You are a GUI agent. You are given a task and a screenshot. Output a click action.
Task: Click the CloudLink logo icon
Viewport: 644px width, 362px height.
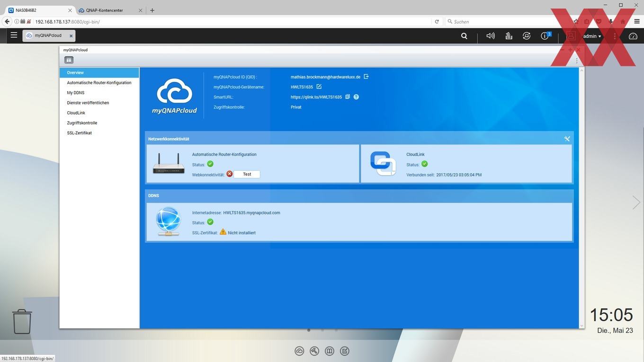coord(383,163)
